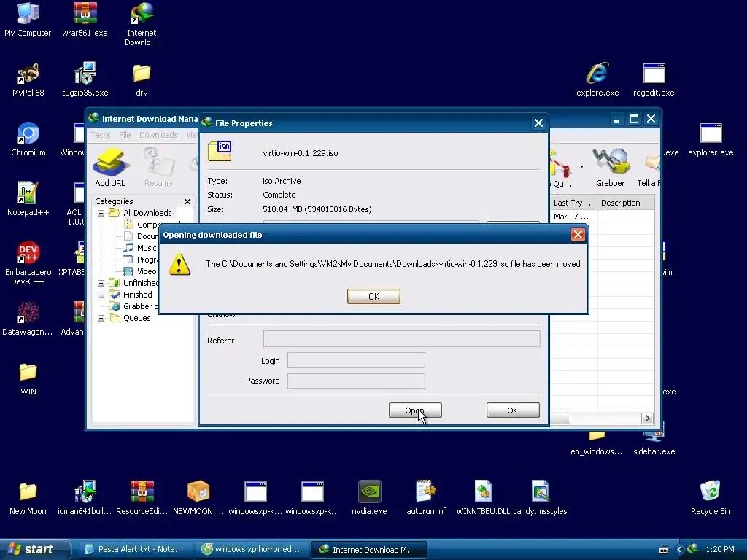Select ResourceEditor desktop icon
The image size is (747, 560).
142,497
